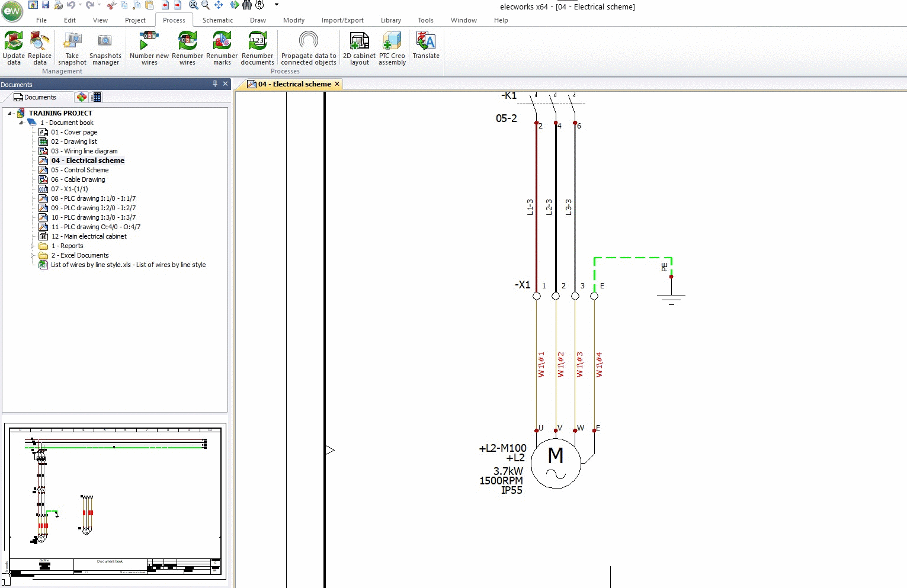Run Renumber marks

point(222,48)
